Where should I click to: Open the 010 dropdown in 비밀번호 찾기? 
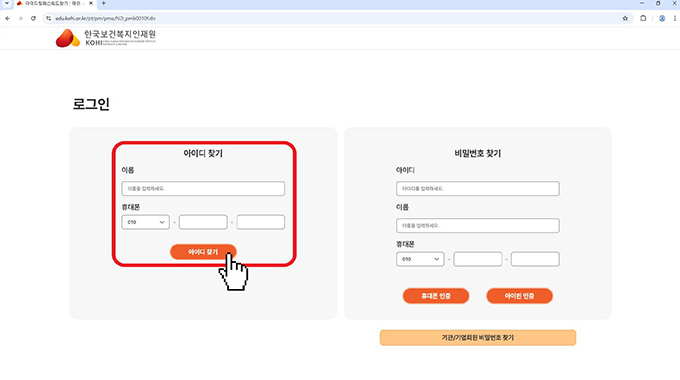tap(420, 259)
